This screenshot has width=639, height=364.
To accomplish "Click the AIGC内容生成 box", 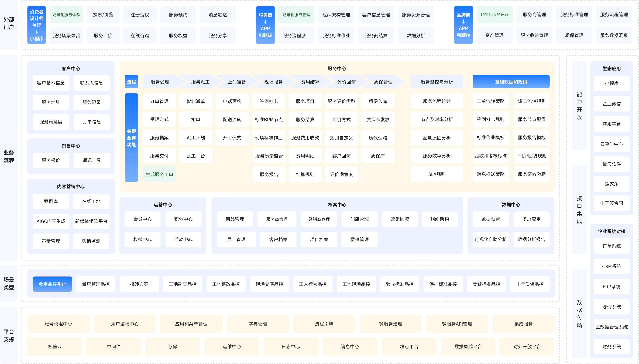I will pos(51,221).
